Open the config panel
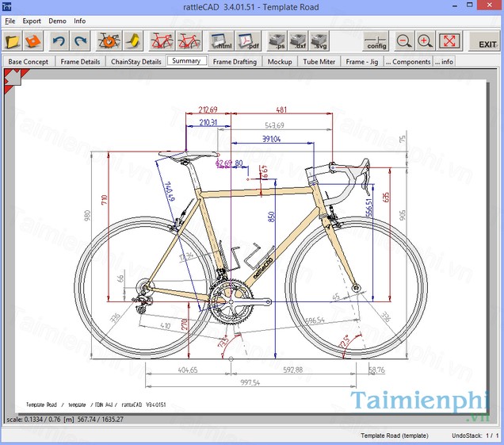The width and height of the screenshot is (504, 445). point(376,40)
